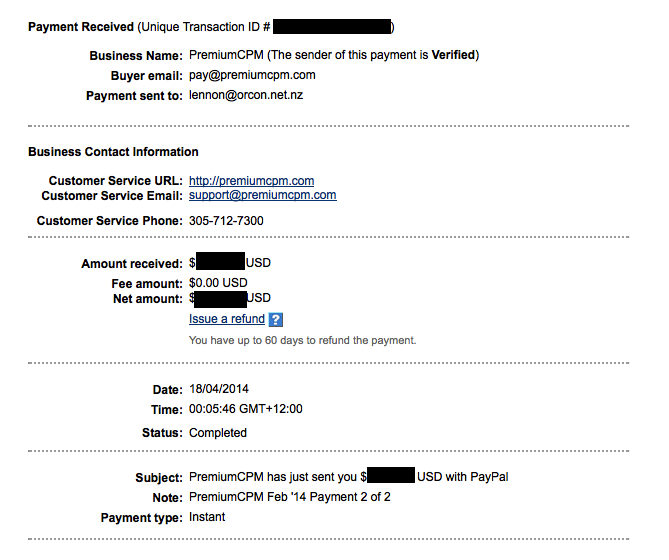The image size is (669, 560).
Task: Click the redacted Net amount value
Action: pyautogui.click(x=221, y=299)
